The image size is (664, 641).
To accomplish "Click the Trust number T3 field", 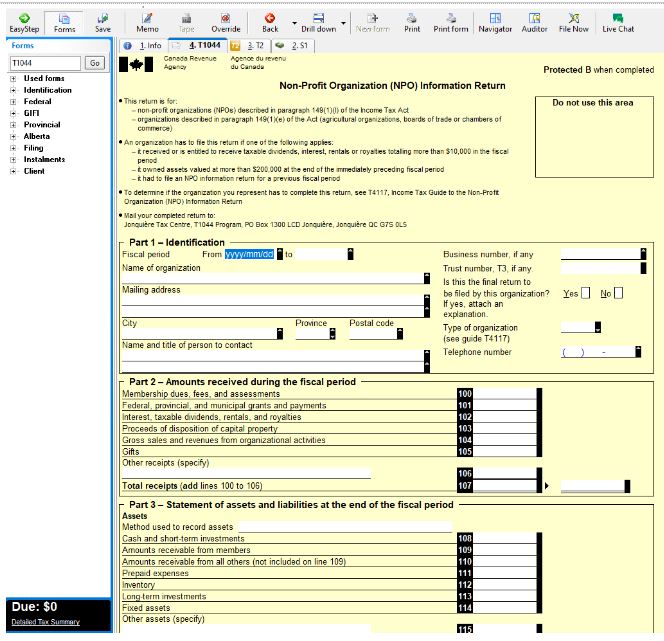I will [x=601, y=268].
